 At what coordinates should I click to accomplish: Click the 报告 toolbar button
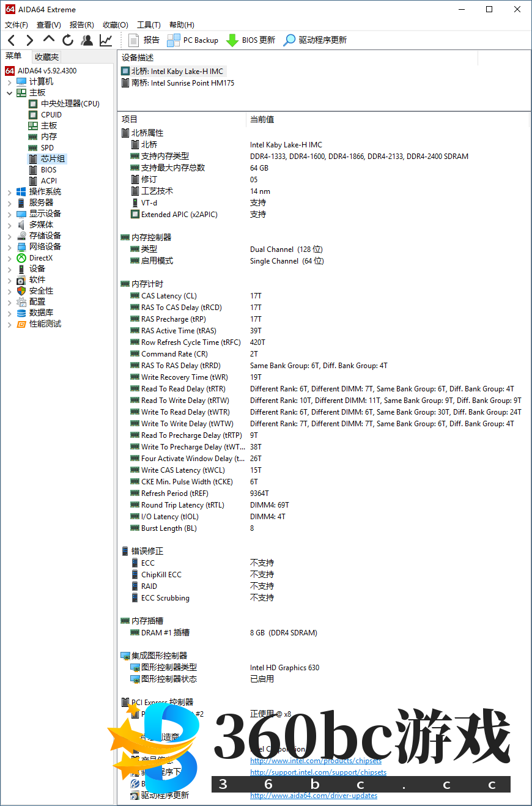(144, 40)
